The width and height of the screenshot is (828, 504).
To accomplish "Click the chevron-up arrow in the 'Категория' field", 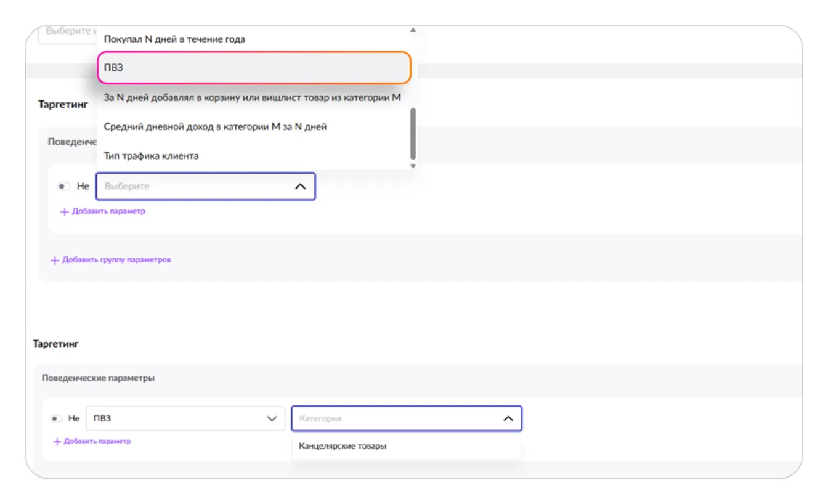I will (x=508, y=418).
